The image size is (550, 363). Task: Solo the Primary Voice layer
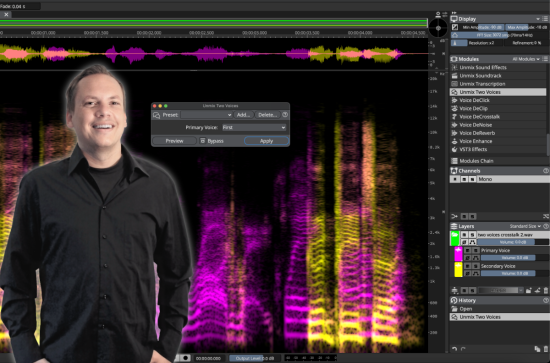[x=475, y=250]
